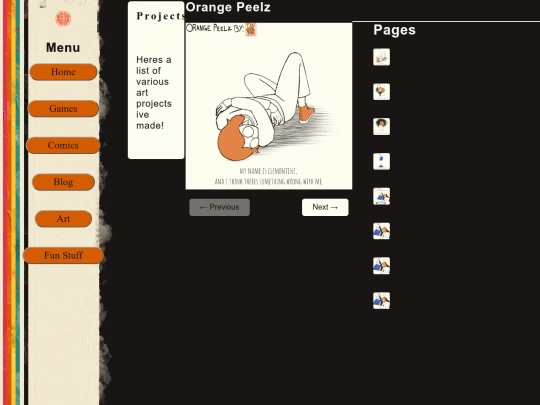Click the 'Pages' heading
The image size is (540, 405).
point(394,30)
